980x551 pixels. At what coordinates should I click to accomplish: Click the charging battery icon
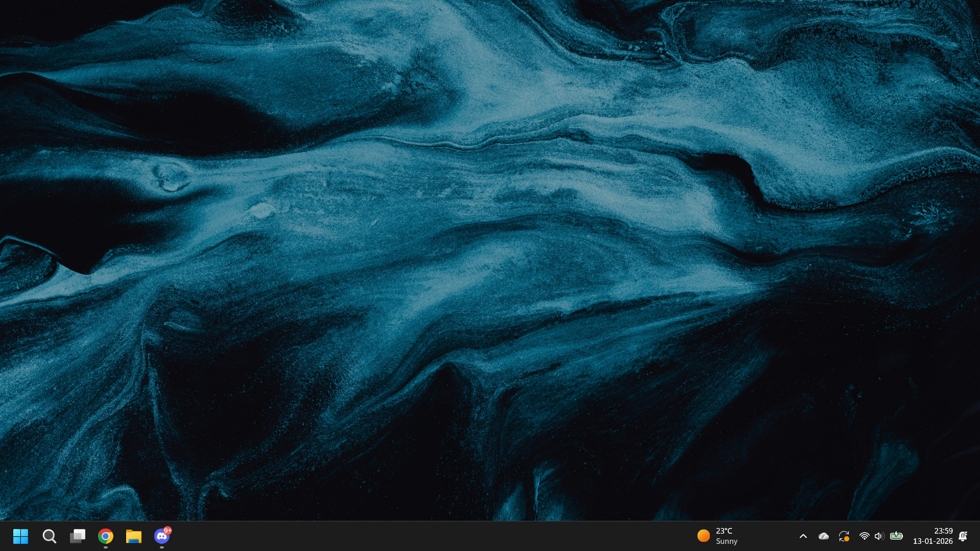(x=896, y=536)
